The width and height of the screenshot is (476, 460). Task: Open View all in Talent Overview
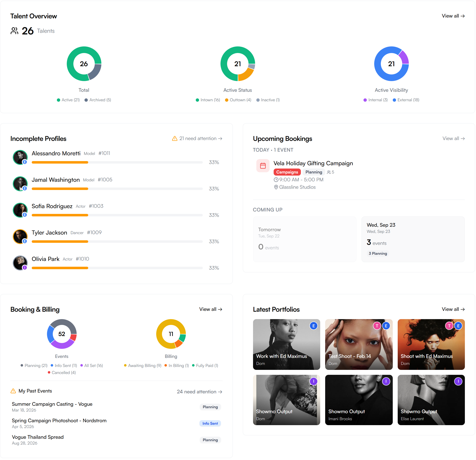453,16
